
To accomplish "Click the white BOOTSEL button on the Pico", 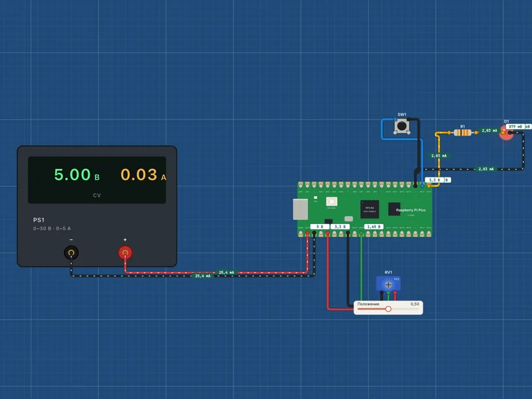I will (x=331, y=201).
